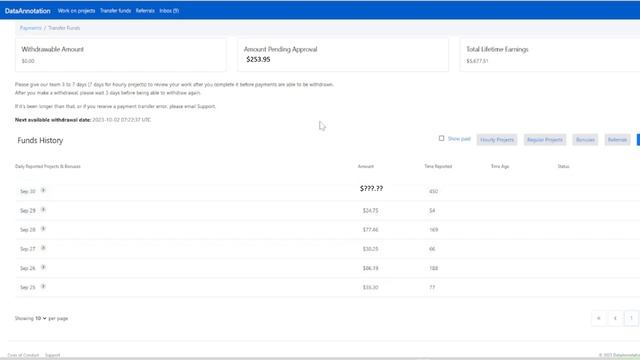
Task: Open Transfer funds in top navigation
Action: point(116,11)
